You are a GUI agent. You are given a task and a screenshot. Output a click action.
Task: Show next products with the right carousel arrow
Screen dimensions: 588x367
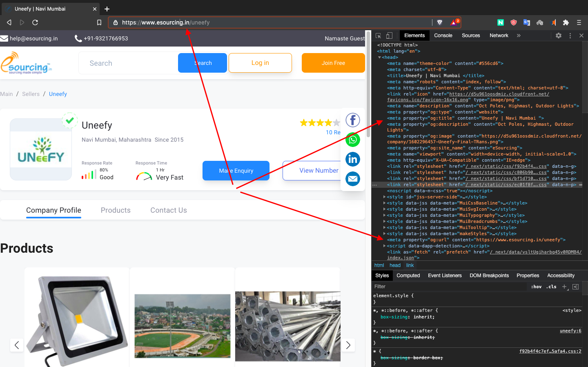pos(348,345)
